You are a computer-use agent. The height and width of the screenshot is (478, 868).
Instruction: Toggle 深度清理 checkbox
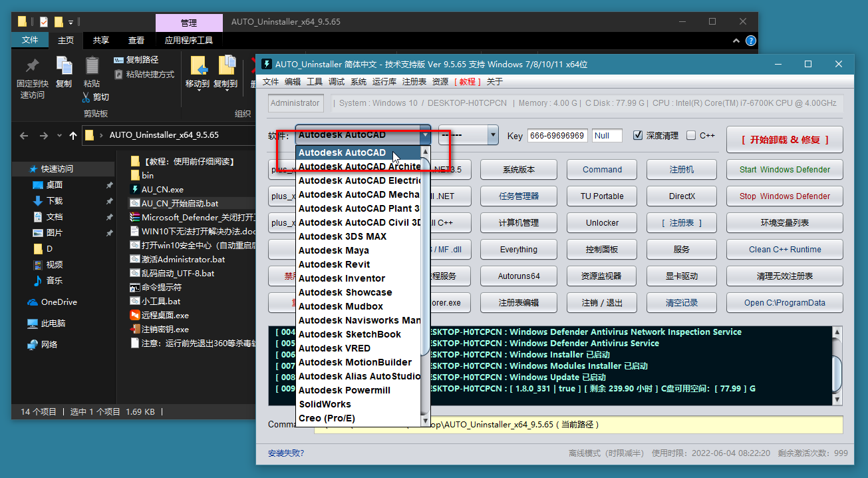638,135
